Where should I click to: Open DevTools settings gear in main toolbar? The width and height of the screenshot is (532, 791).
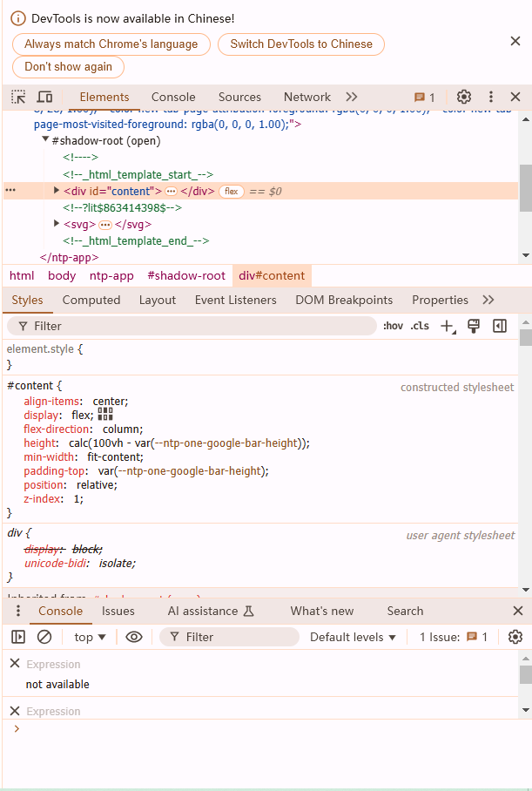tap(464, 97)
